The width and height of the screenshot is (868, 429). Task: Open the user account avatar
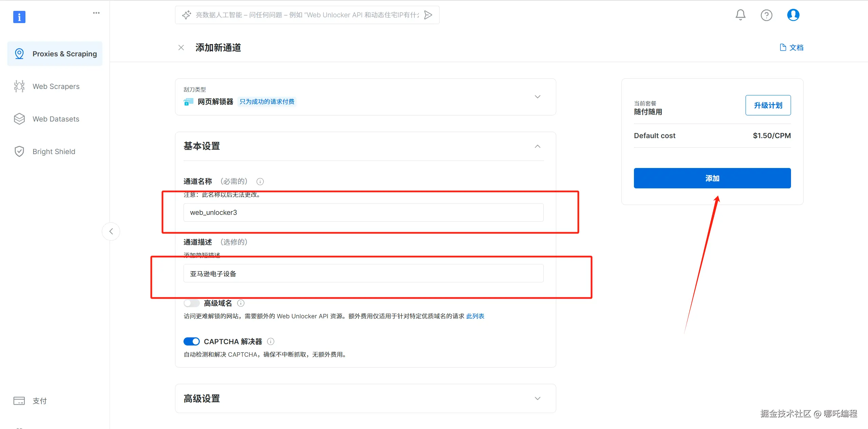click(793, 15)
